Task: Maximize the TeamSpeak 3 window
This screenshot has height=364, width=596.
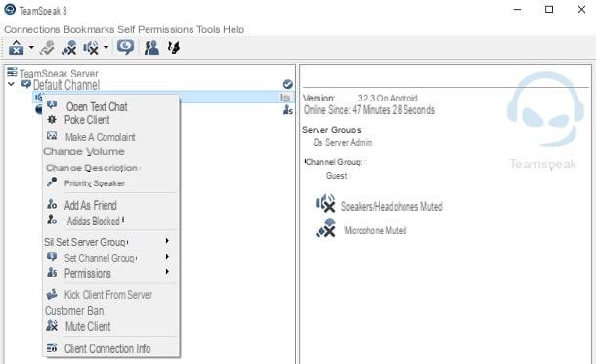Action: (x=549, y=9)
